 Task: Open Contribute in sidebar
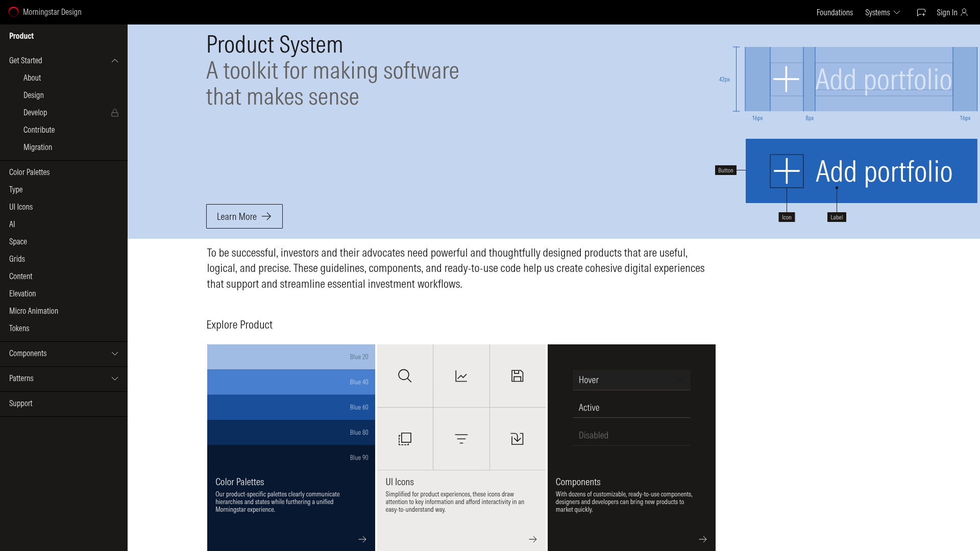39,130
